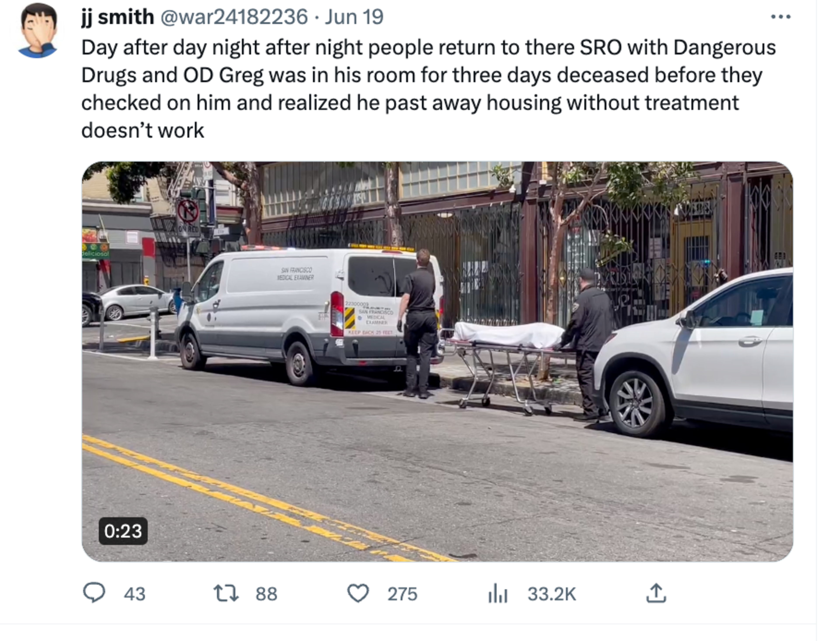Screen dimensions: 840x641
Task: Like the tweet with the heart icon
Action: [358, 593]
